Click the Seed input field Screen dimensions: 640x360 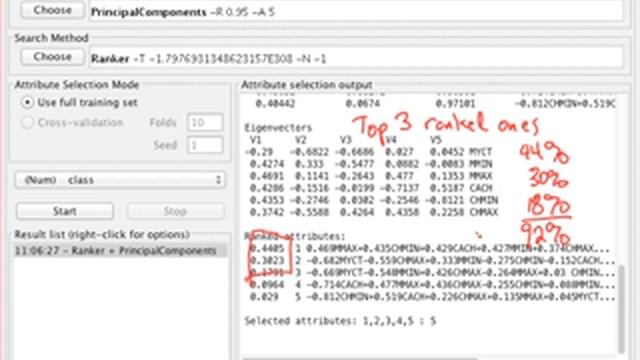205,145
